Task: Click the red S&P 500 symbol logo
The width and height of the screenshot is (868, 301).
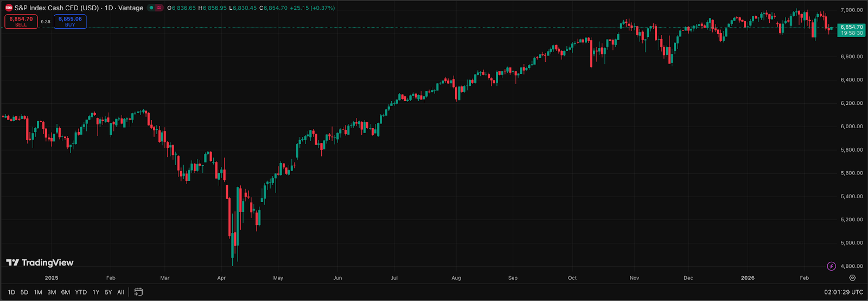Action: [x=9, y=8]
